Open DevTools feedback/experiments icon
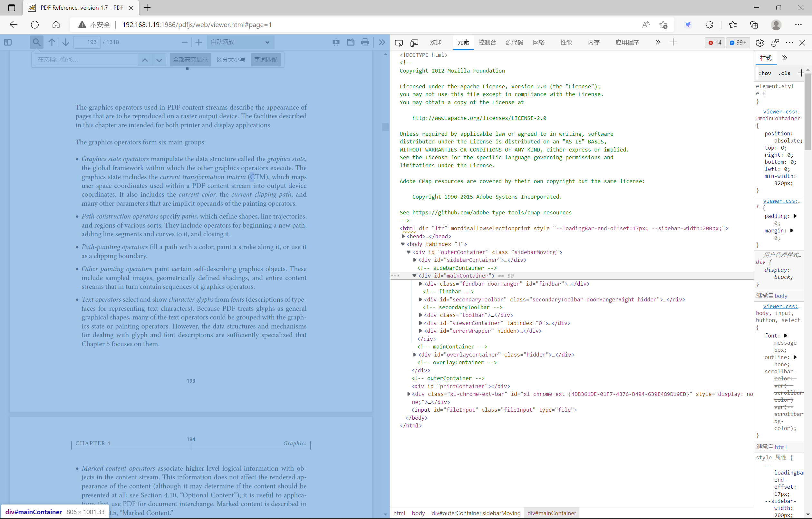Screen dimensions: 812x519 (x=775, y=43)
